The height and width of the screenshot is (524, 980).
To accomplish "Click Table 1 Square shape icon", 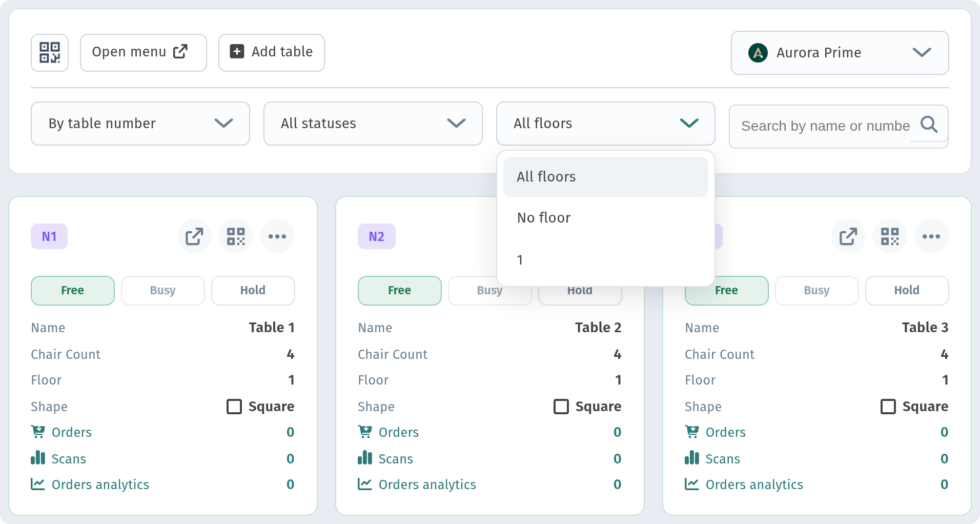I will (x=234, y=407).
